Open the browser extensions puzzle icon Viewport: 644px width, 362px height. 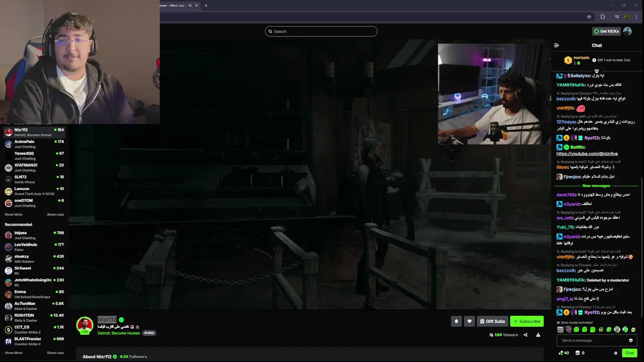(x=603, y=17)
